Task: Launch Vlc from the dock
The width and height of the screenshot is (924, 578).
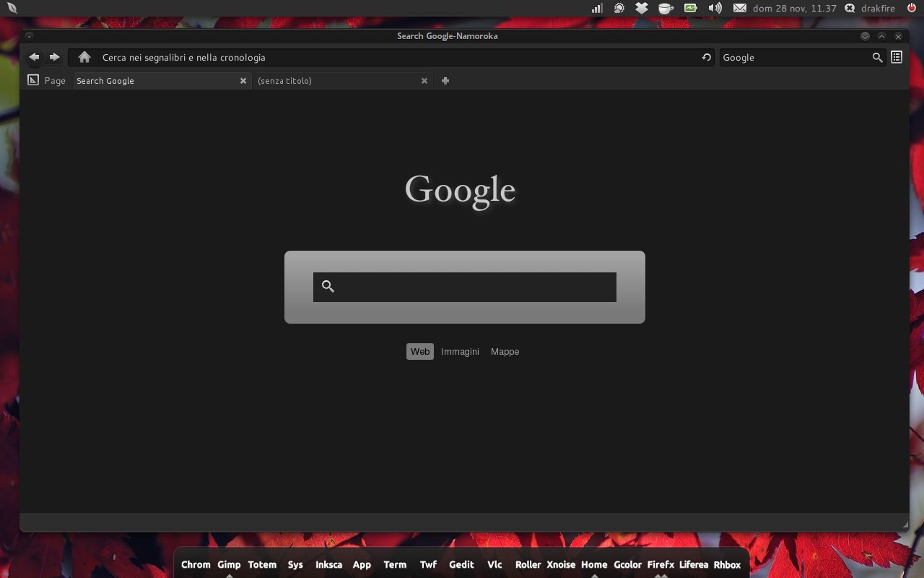Action: tap(494, 565)
